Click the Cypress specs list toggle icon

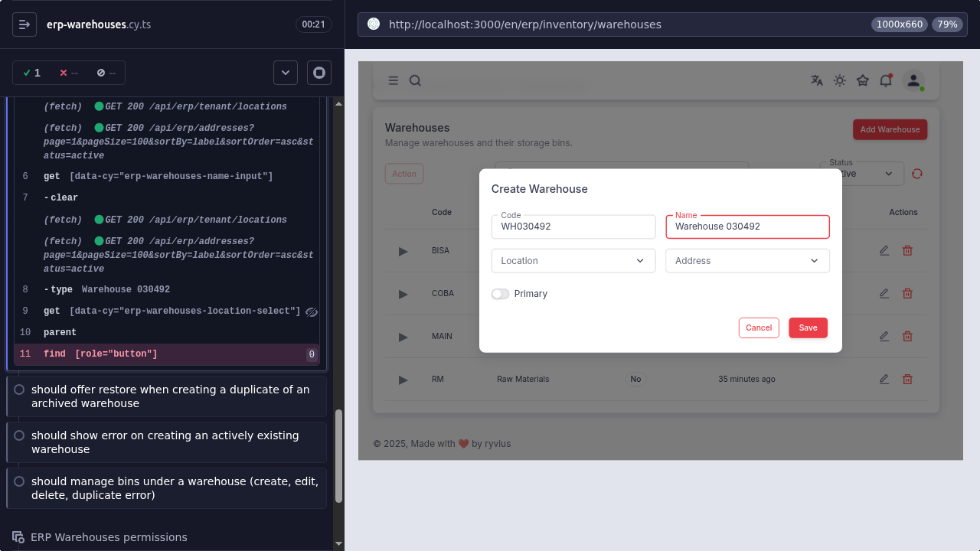pos(24,24)
